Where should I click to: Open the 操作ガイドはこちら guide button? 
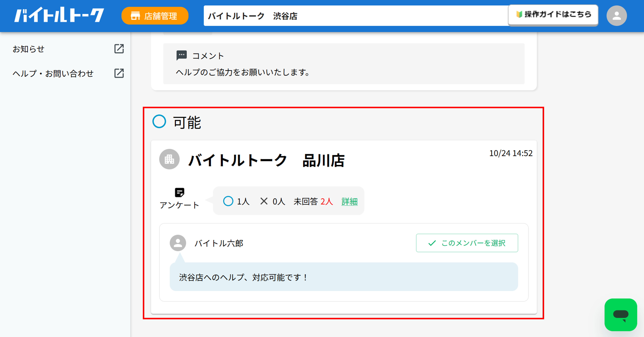tap(553, 15)
